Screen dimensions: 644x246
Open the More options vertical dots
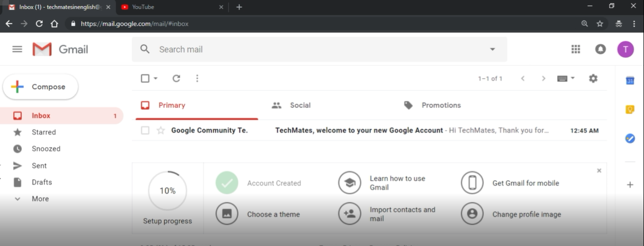click(x=197, y=78)
